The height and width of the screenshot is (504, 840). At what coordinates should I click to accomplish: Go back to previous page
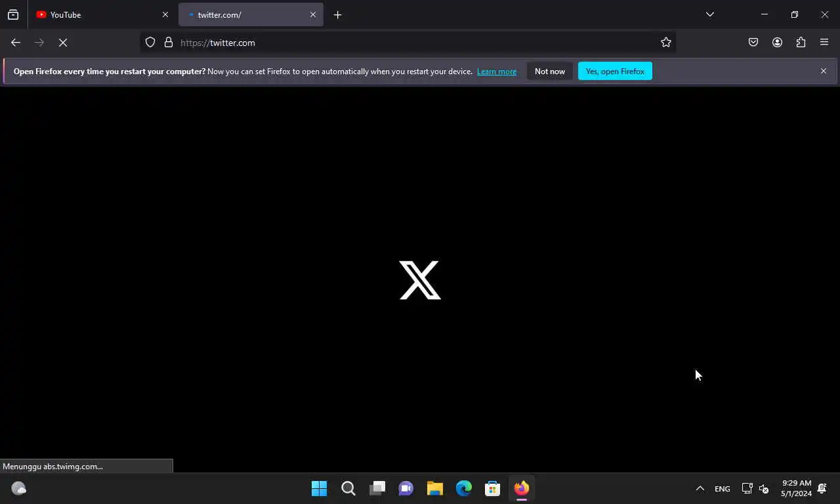point(16,43)
